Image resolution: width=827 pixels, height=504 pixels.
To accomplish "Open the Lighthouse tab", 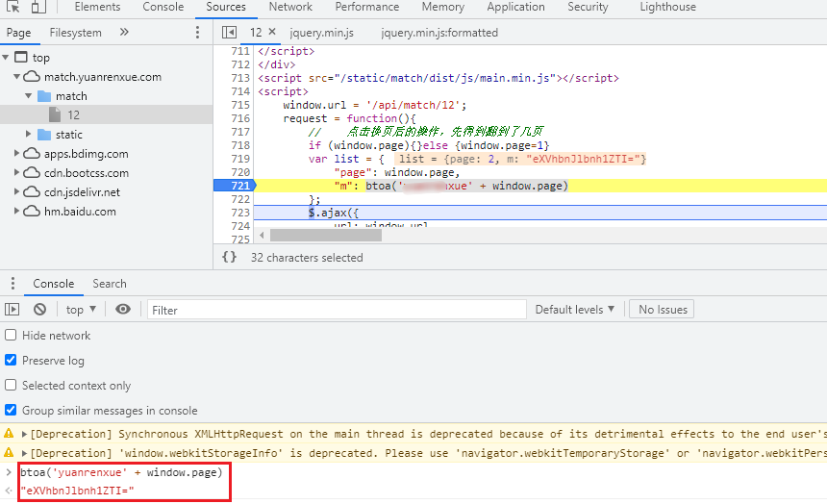I will [667, 7].
